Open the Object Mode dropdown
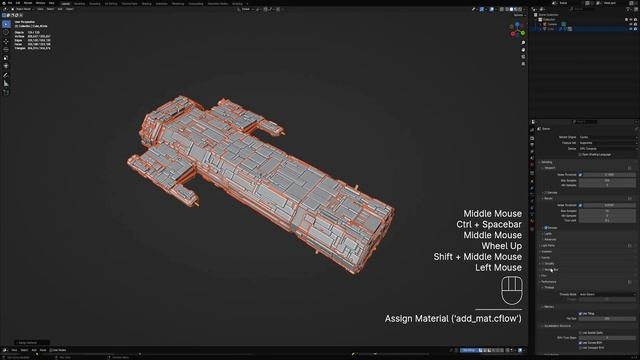The width and height of the screenshot is (640, 360). point(22,9)
